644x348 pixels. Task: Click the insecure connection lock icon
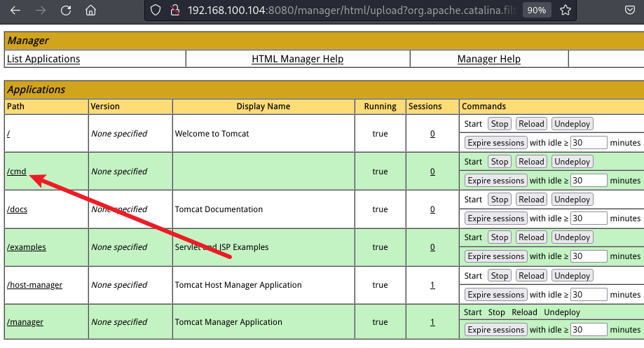[x=175, y=11]
